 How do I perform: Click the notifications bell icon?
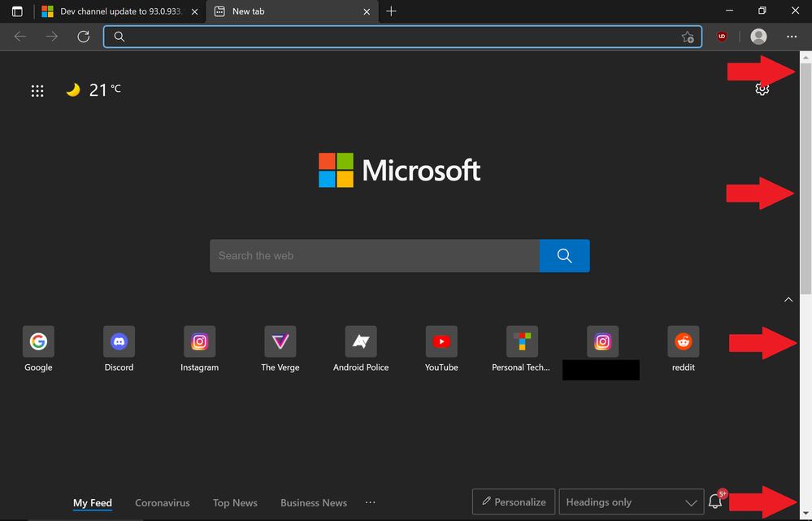coord(714,501)
